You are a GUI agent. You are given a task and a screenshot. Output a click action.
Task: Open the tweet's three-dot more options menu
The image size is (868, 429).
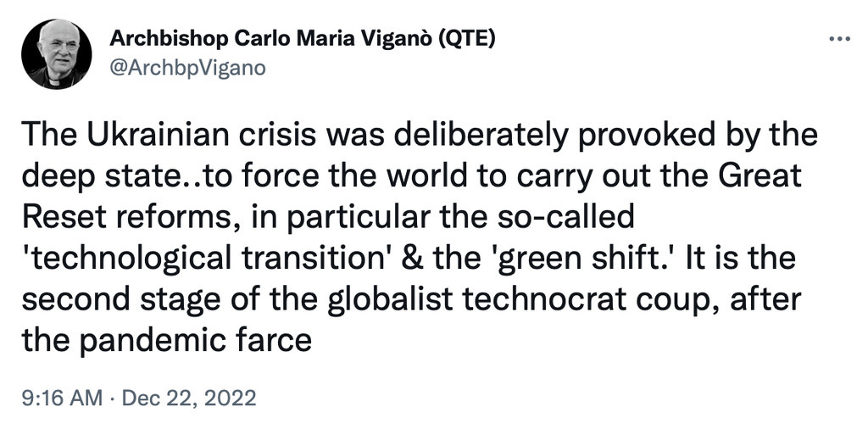(838, 39)
